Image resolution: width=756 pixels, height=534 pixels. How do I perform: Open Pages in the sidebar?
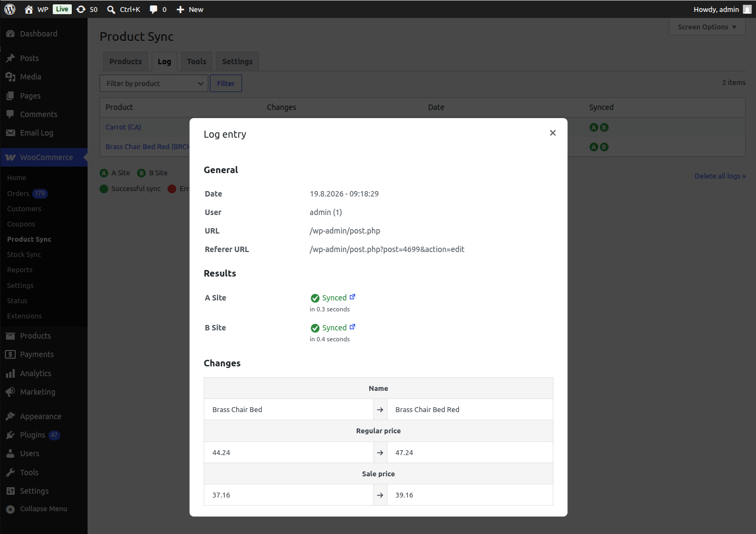[x=44, y=96]
